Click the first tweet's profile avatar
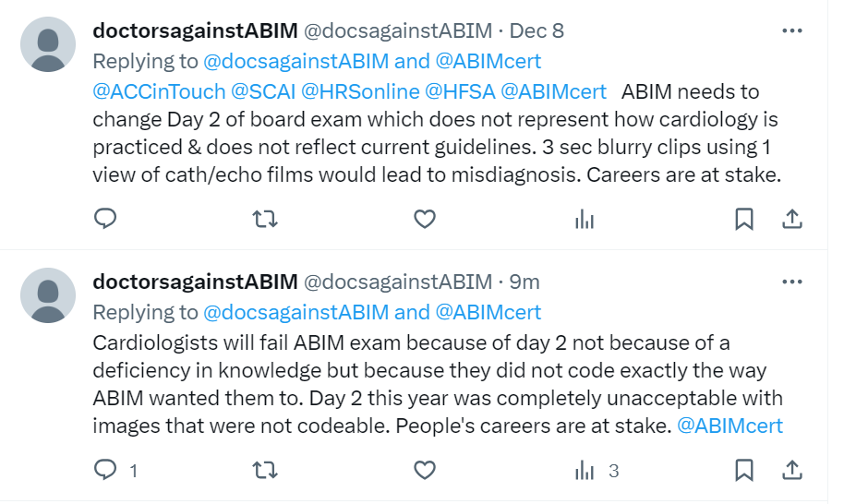 (48, 44)
